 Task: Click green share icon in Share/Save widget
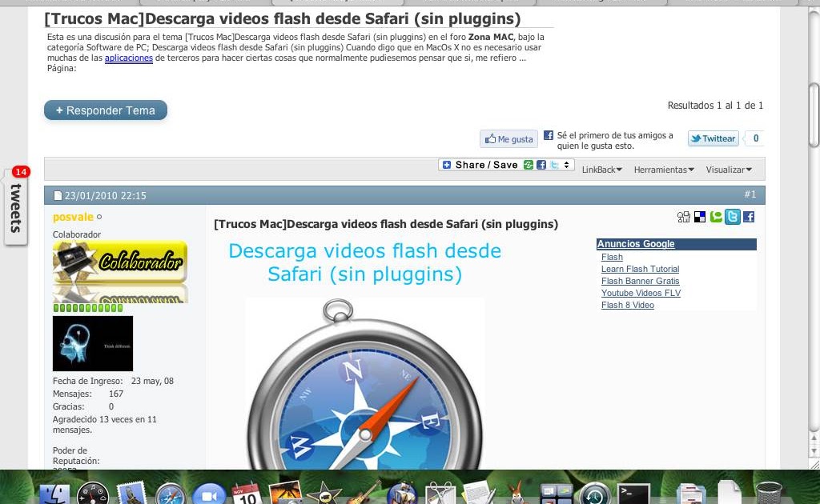click(529, 165)
